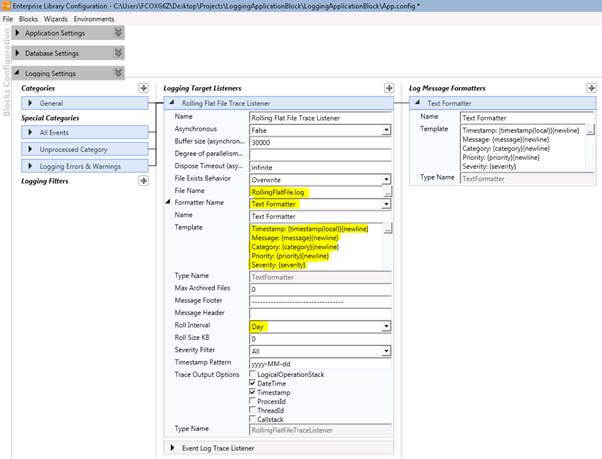Click the double-chevron icon on Logging Settings
This screenshot has width=602, height=459.
(118, 73)
